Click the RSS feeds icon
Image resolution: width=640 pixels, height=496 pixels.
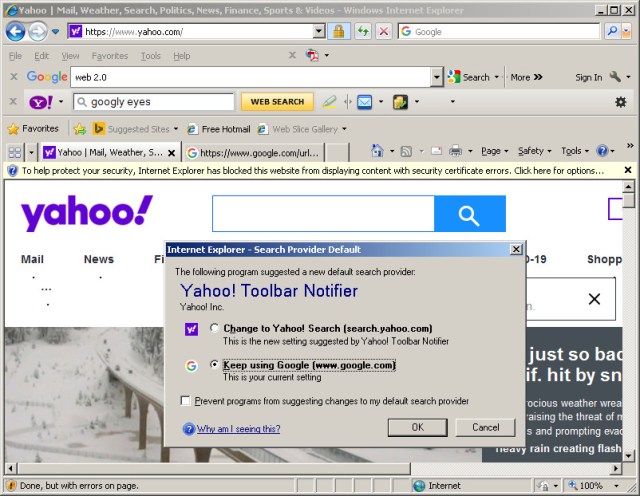pos(406,151)
